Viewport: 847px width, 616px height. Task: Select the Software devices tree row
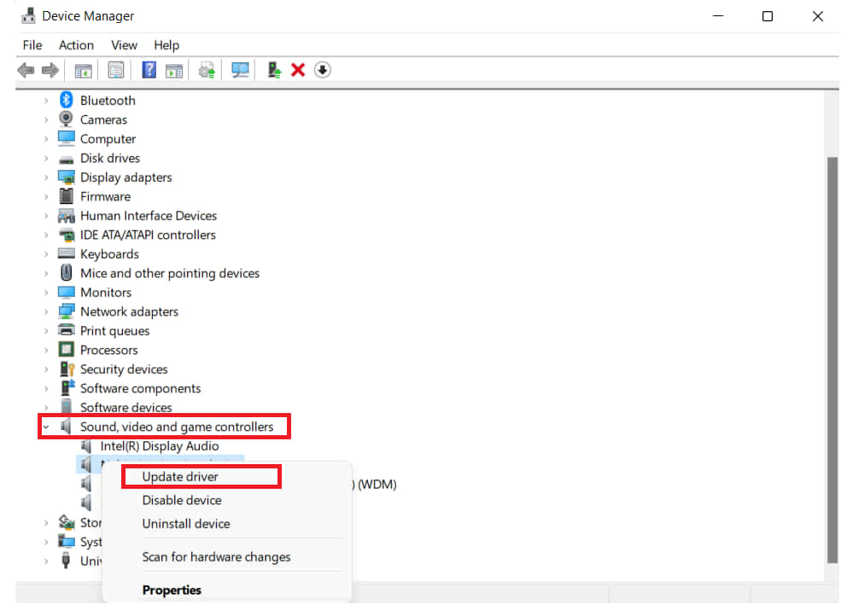point(126,408)
